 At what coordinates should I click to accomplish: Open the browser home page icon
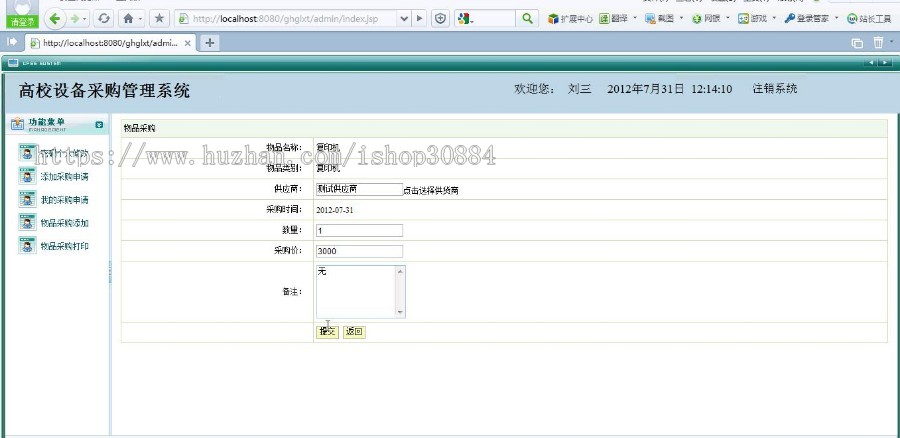128,19
